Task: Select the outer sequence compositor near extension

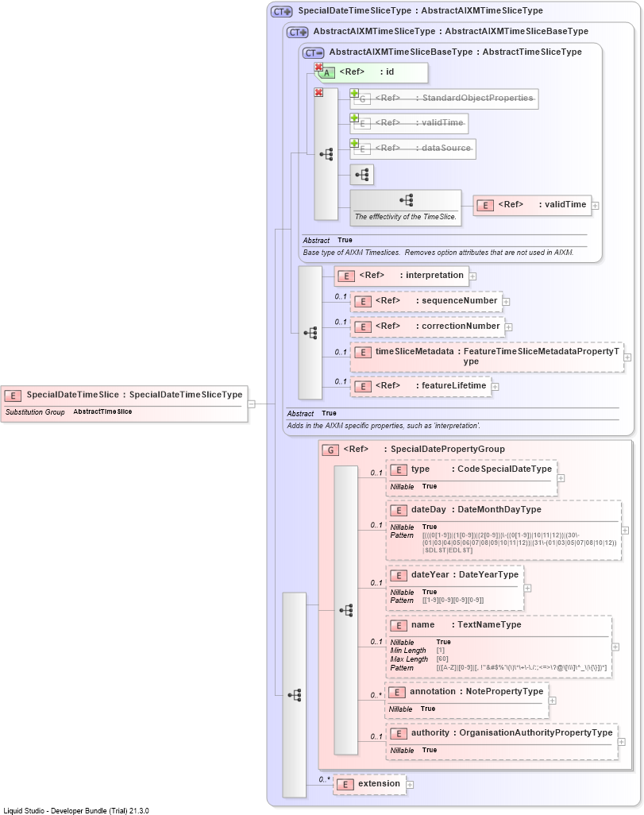Action: click(294, 696)
